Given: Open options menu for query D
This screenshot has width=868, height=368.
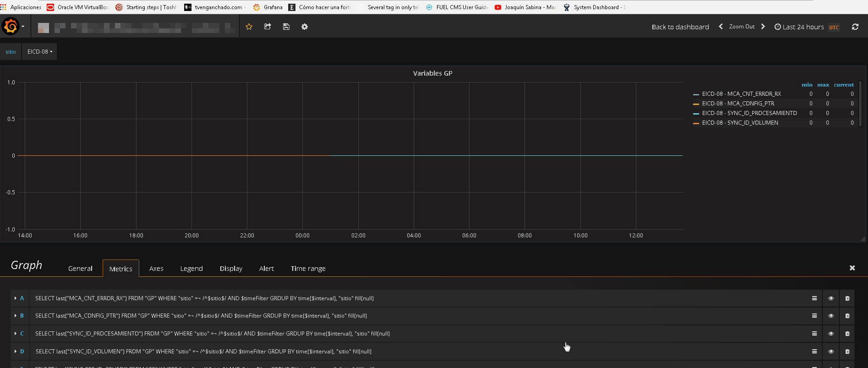Looking at the screenshot, I should click(814, 352).
